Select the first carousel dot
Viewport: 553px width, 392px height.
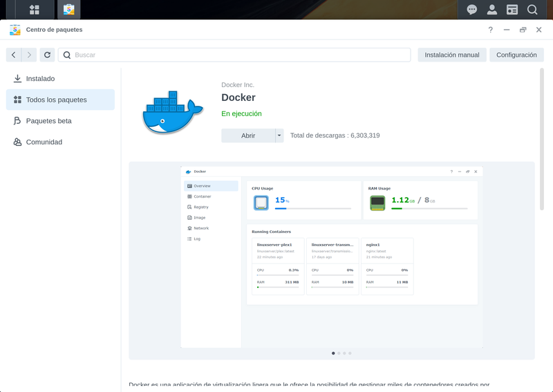pos(333,353)
